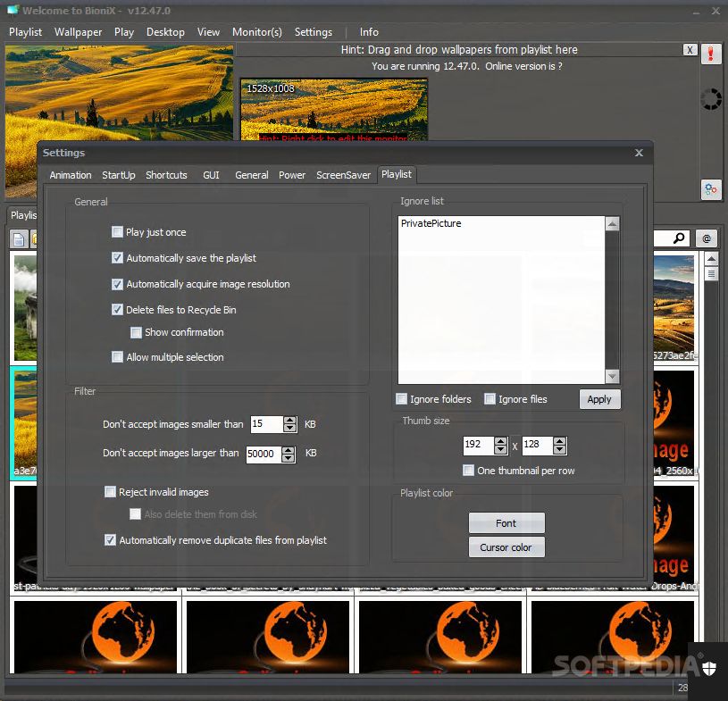Open the Playlist menu in menu bar
Viewport: 728px width, 701px height.
click(26, 32)
